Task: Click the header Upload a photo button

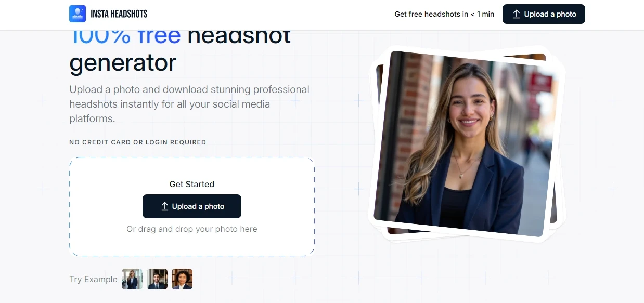Action: tap(544, 14)
